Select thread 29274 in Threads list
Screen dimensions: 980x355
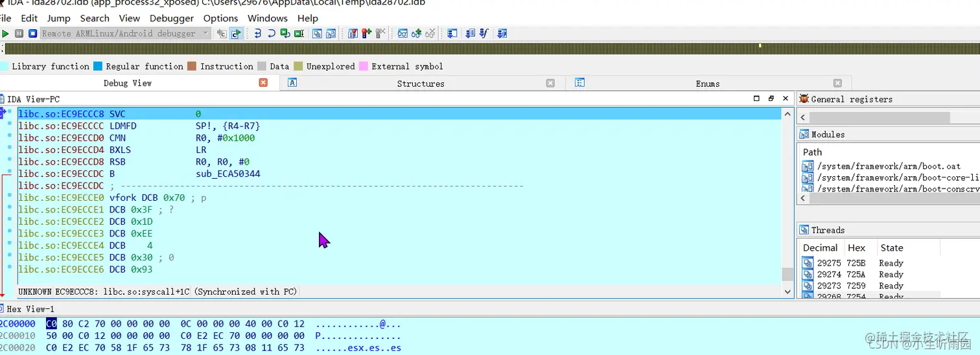coord(870,275)
